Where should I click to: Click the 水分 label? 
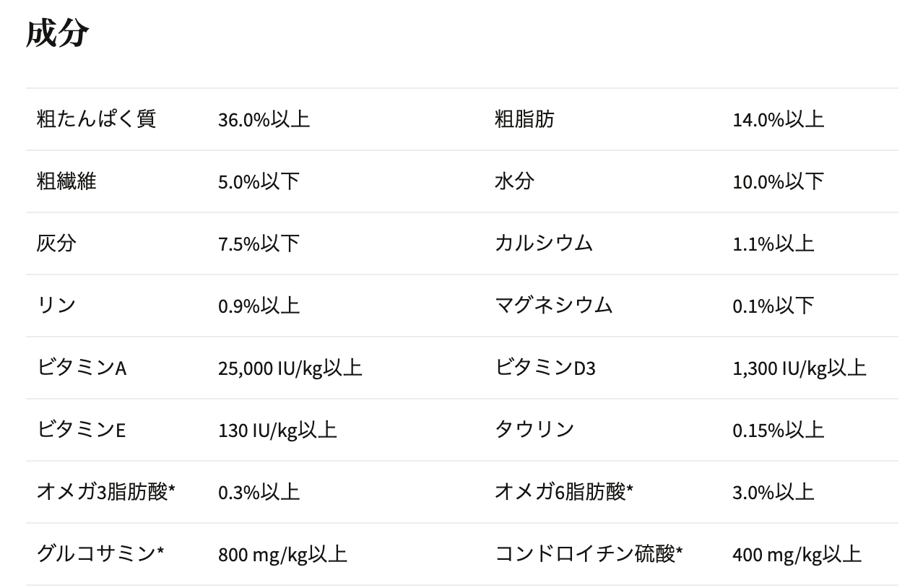pos(514,181)
